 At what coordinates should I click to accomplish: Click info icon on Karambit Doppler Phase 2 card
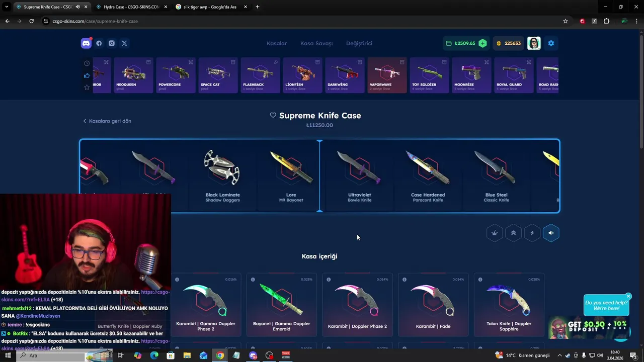pyautogui.click(x=329, y=280)
